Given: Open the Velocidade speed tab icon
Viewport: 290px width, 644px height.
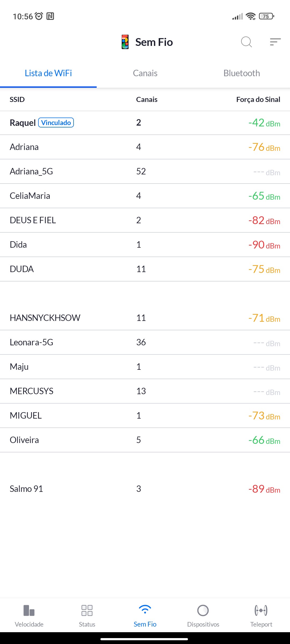Looking at the screenshot, I should (29, 610).
